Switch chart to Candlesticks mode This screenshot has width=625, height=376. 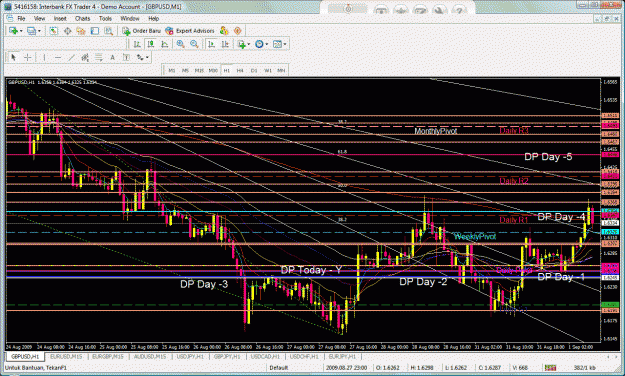coord(151,44)
